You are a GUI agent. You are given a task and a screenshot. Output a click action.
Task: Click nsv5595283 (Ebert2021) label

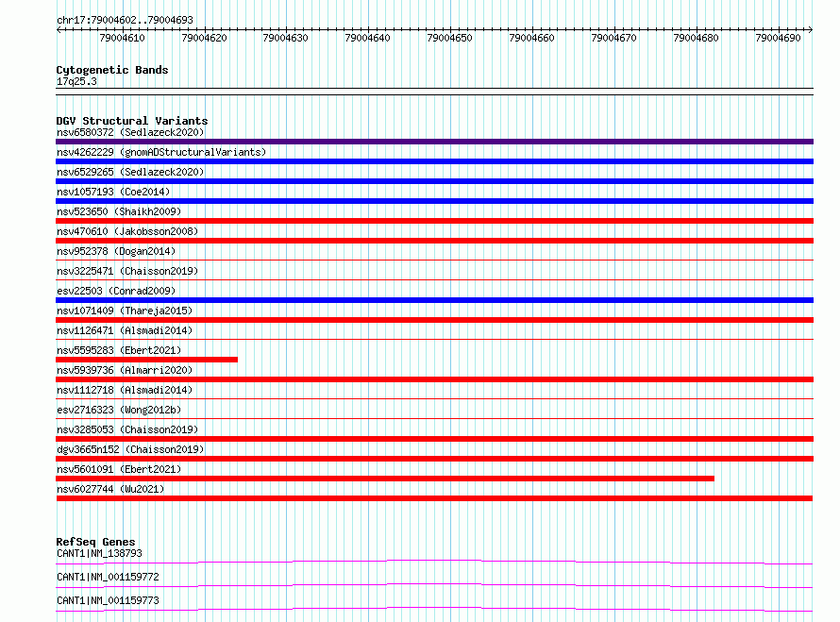pos(119,350)
